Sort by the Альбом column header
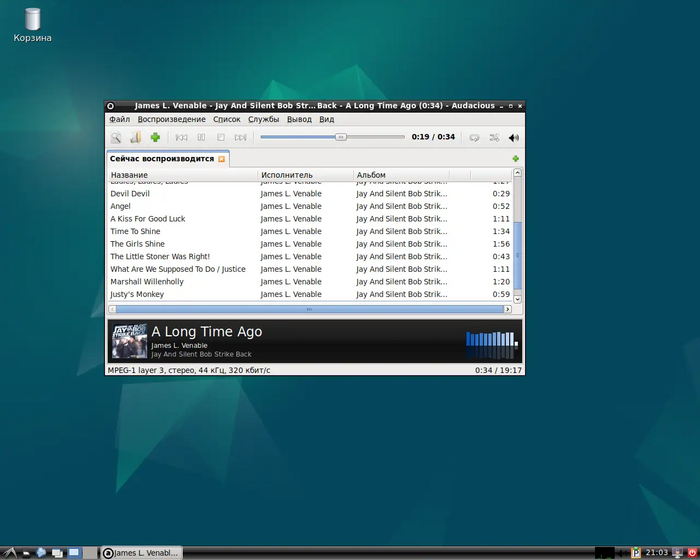700x560 pixels. (401, 175)
